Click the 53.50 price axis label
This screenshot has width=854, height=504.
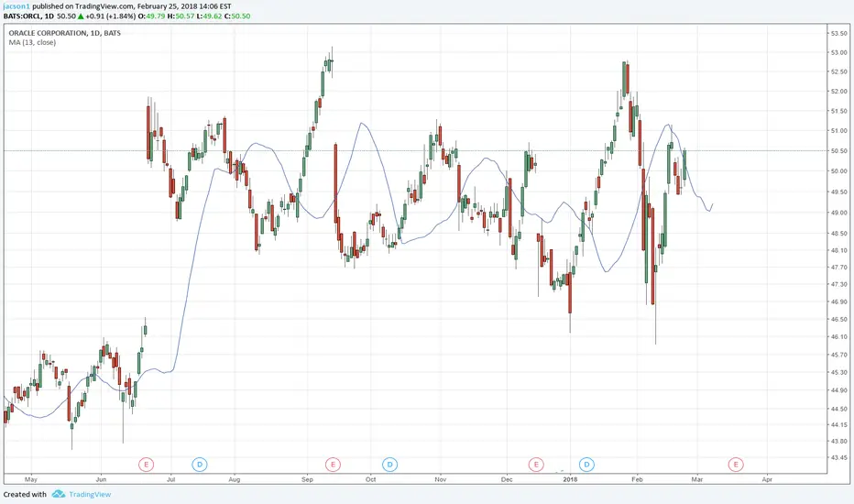click(838, 33)
